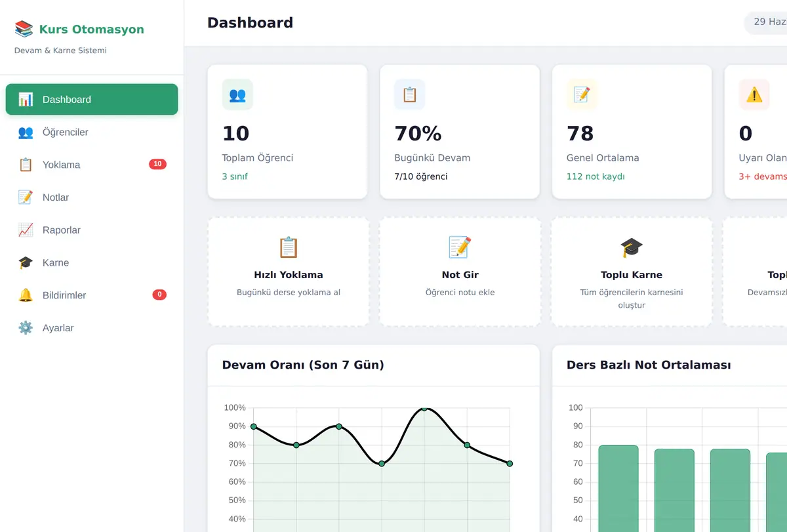This screenshot has height=532, width=787.
Task: Click the graduation cap icon above Toplu Karne
Action: 632,247
